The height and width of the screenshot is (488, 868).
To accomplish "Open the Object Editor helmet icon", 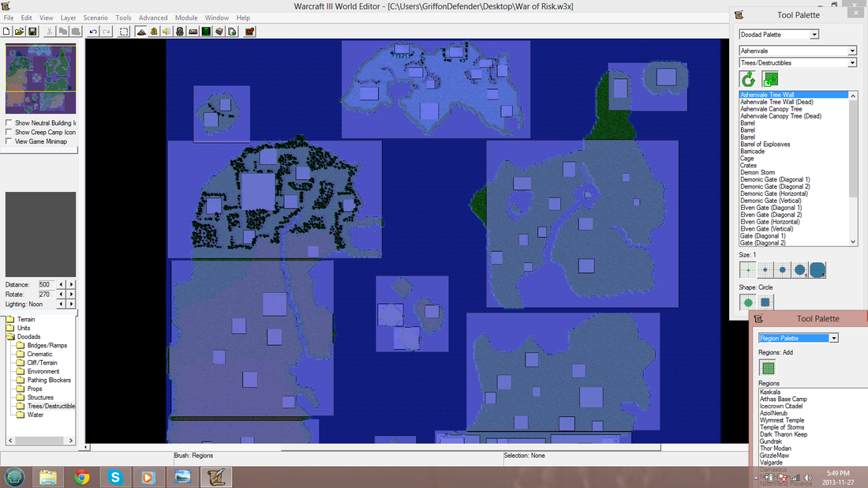I will click(180, 32).
